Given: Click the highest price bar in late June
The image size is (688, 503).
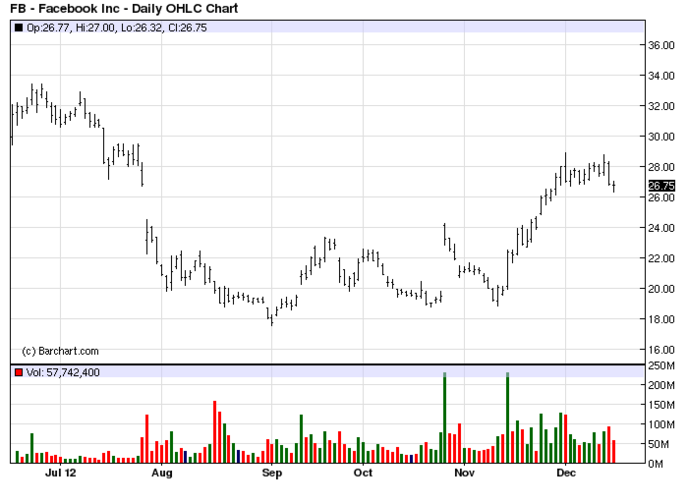Looking at the screenshot, I should tap(32, 96).
